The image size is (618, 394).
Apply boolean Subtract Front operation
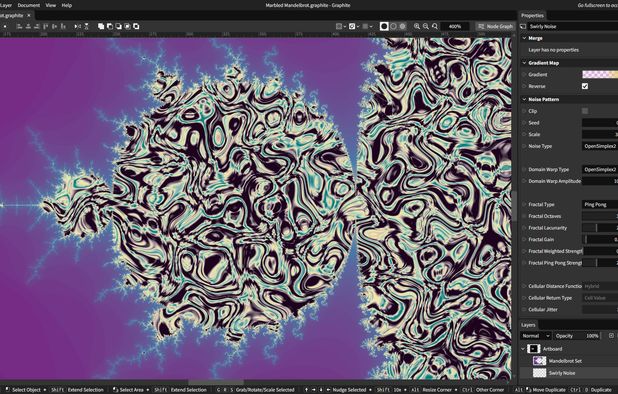(x=110, y=26)
